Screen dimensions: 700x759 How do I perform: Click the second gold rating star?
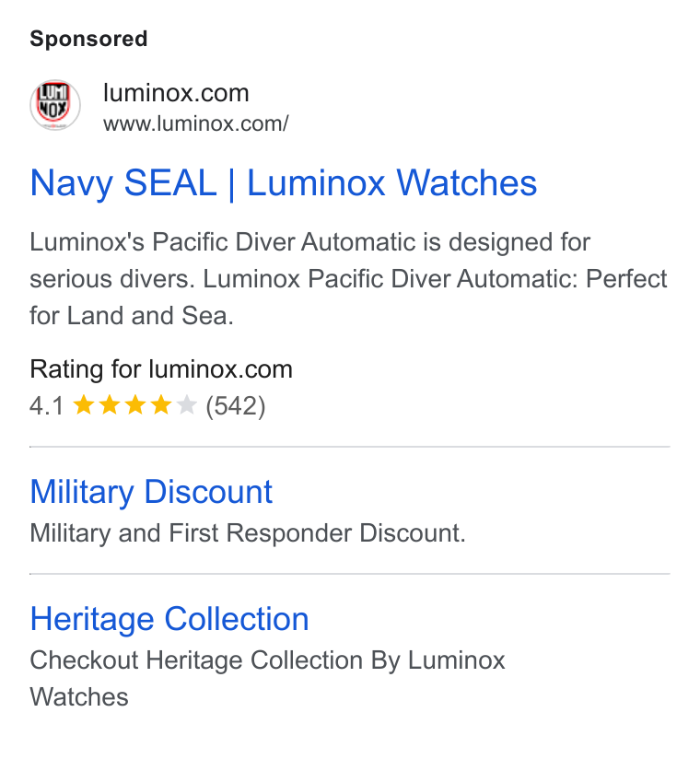tap(110, 405)
